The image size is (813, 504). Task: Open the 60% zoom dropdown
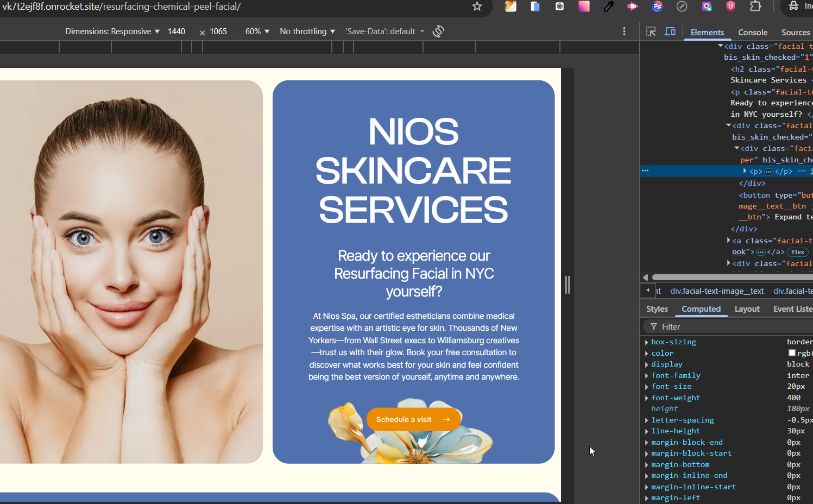coord(257,31)
